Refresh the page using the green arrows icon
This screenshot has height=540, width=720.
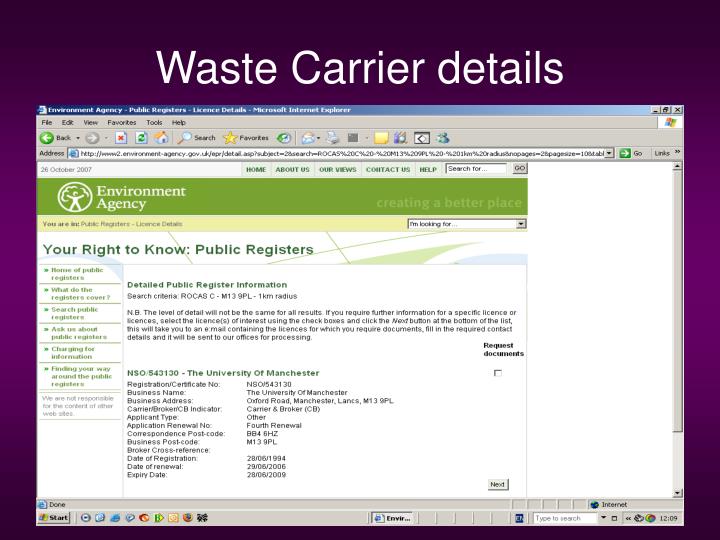coord(141,138)
